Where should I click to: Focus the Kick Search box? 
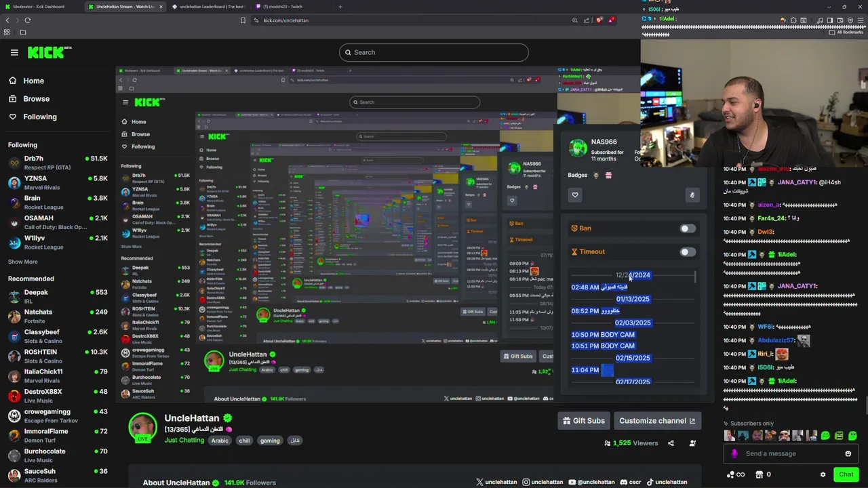tap(434, 52)
